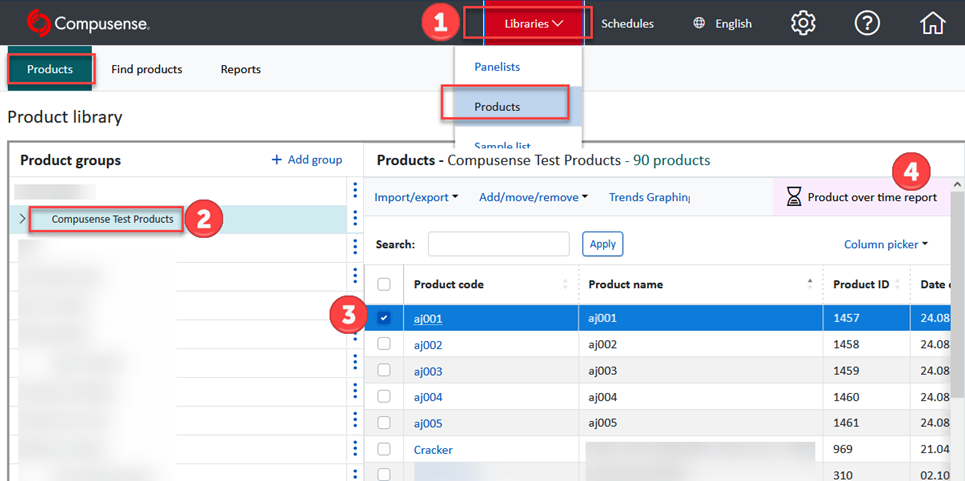Select Compusense Test Products group row
The height and width of the screenshot is (481, 965).
[x=178, y=219]
